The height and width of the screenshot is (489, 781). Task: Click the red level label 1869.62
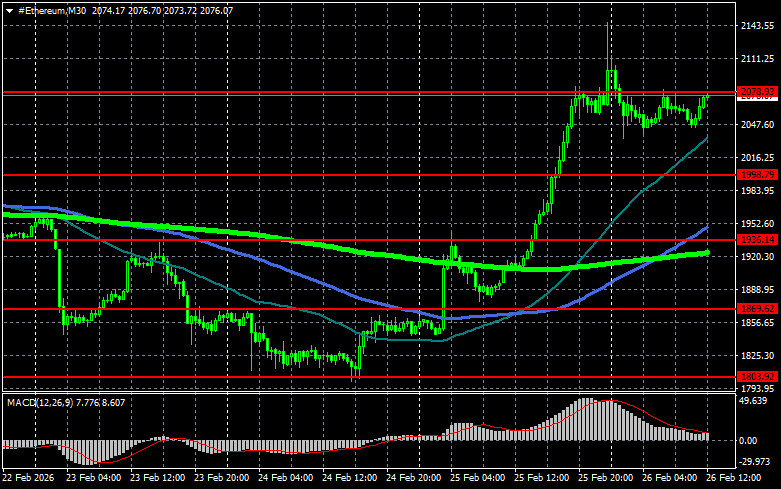(x=758, y=309)
